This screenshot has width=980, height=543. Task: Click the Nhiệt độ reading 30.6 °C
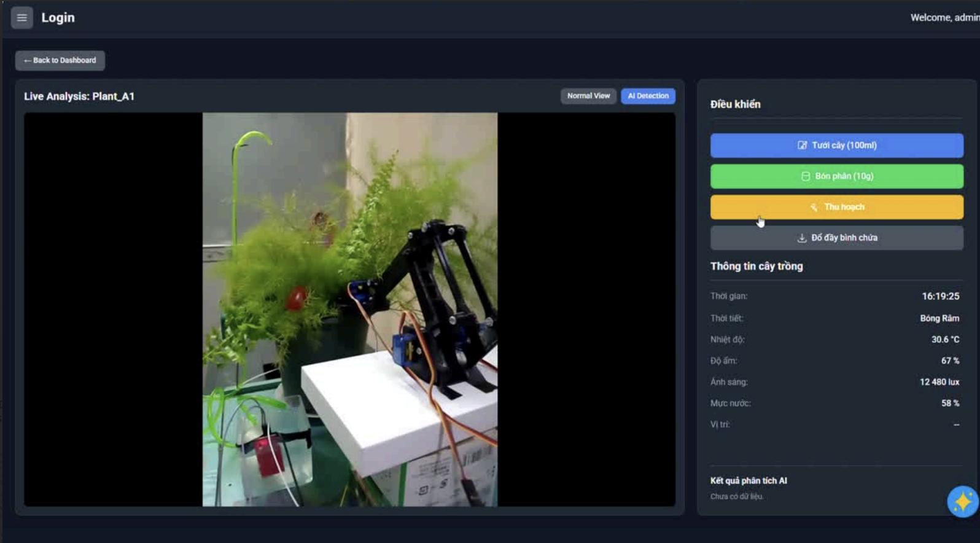coord(944,339)
